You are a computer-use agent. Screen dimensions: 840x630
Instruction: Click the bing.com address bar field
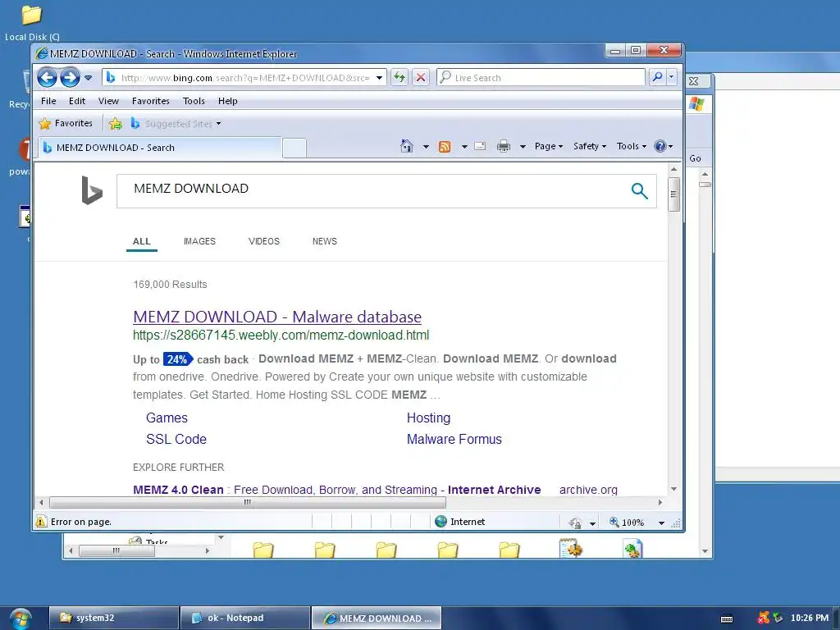tap(244, 78)
